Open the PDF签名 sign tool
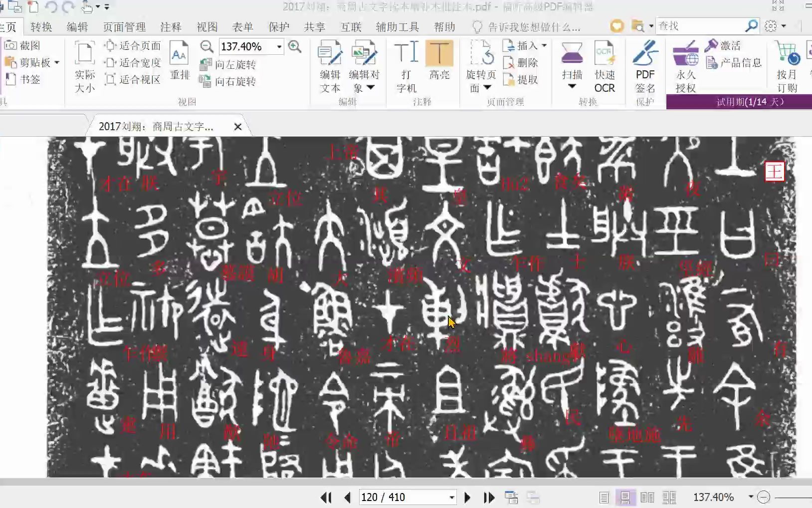812x508 pixels. (x=645, y=67)
